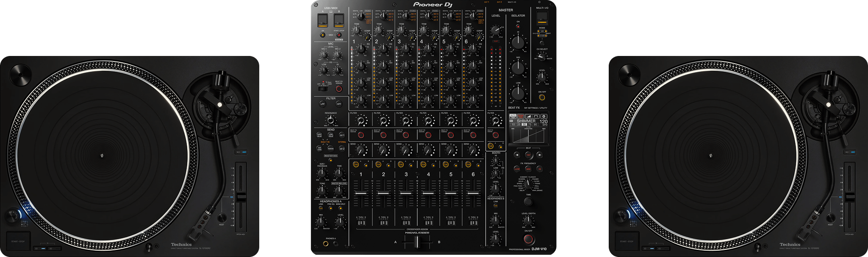Screen dimensions: 868x257
Task: Toggle the MASTER MIX button
Action: tap(331, 160)
